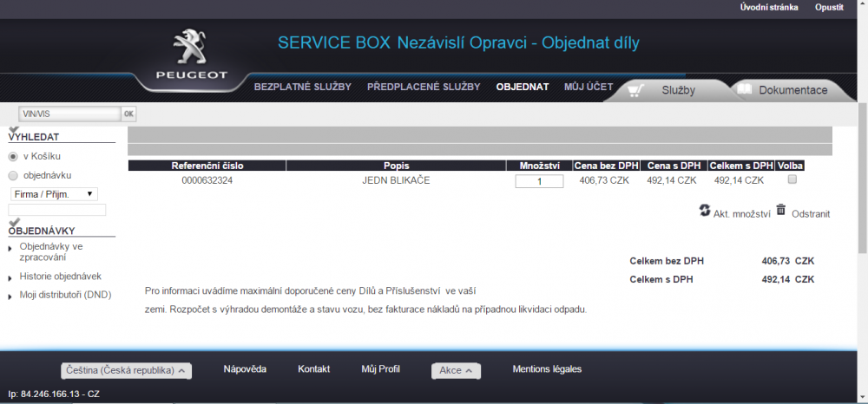Open the Čeština language selector
Screen dimensions: 868x404
[x=126, y=370]
